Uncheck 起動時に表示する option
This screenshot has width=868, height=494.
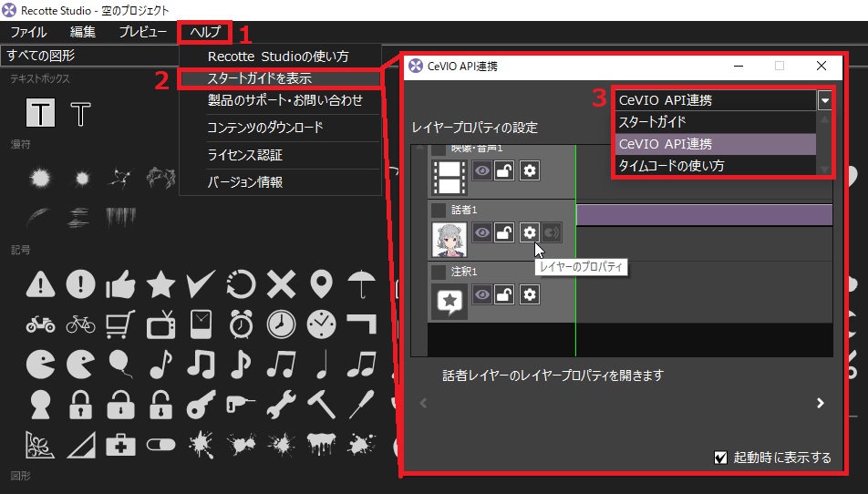point(720,458)
